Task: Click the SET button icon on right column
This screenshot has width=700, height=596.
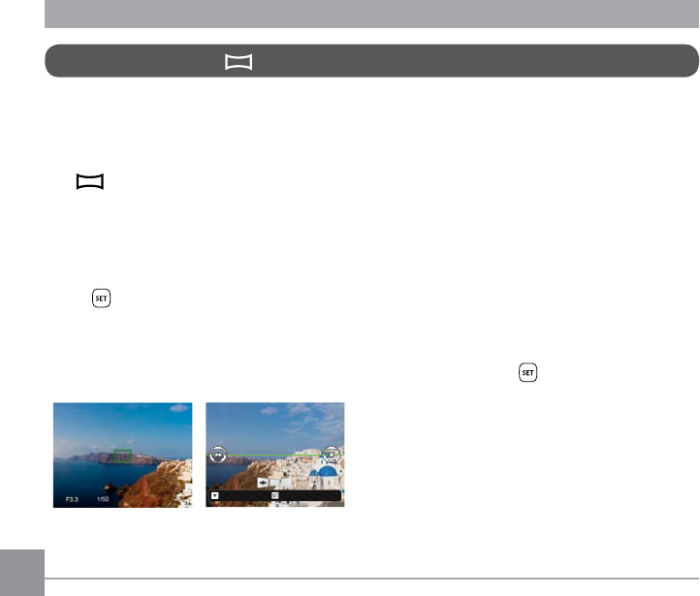Action: coord(527,372)
